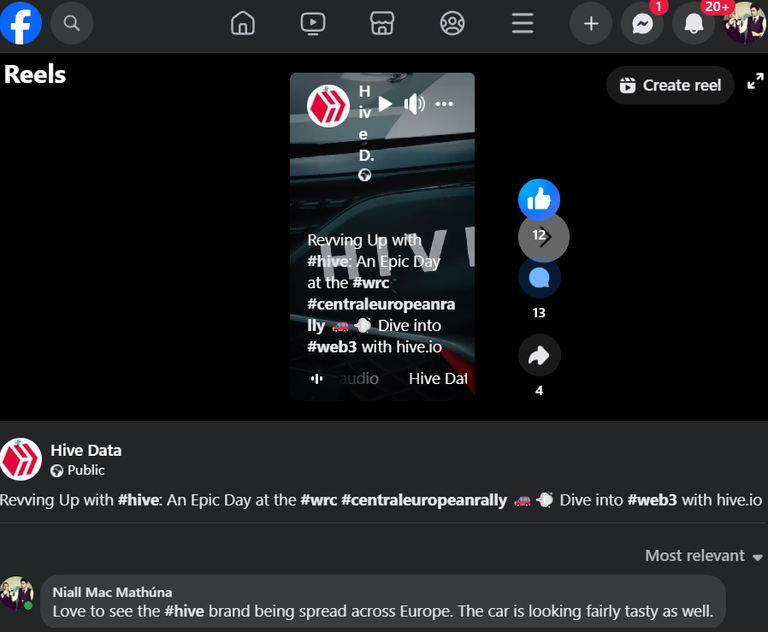
Task: Open Hive Data page name below reel
Action: coord(86,450)
